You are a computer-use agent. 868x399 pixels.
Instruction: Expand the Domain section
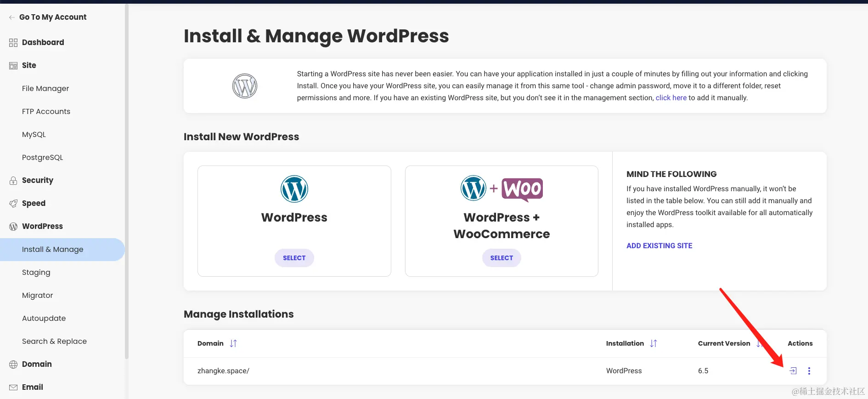[x=37, y=365]
